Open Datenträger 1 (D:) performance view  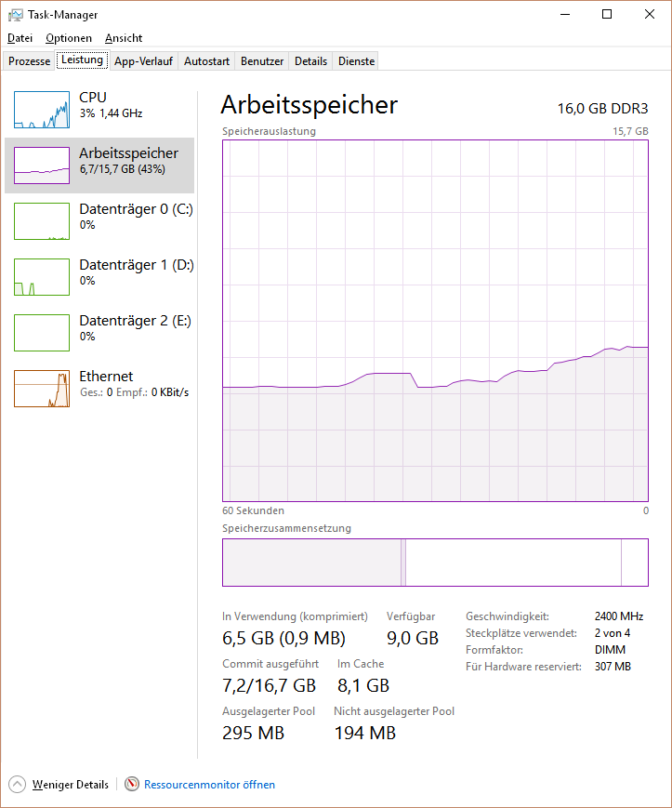pyautogui.click(x=99, y=277)
